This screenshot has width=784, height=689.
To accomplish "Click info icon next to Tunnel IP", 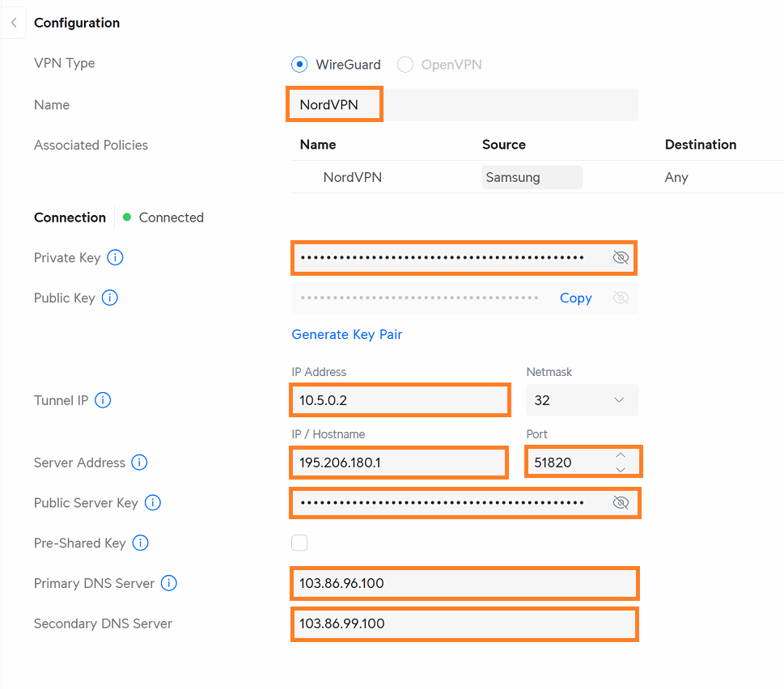I will (103, 400).
